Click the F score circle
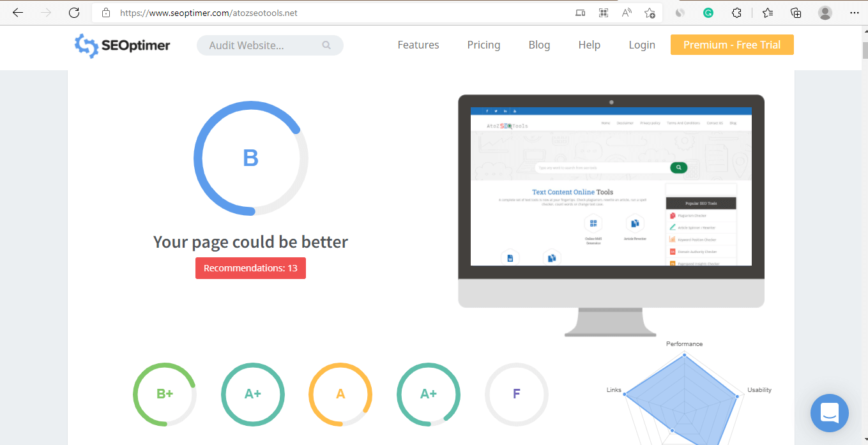 coord(516,395)
